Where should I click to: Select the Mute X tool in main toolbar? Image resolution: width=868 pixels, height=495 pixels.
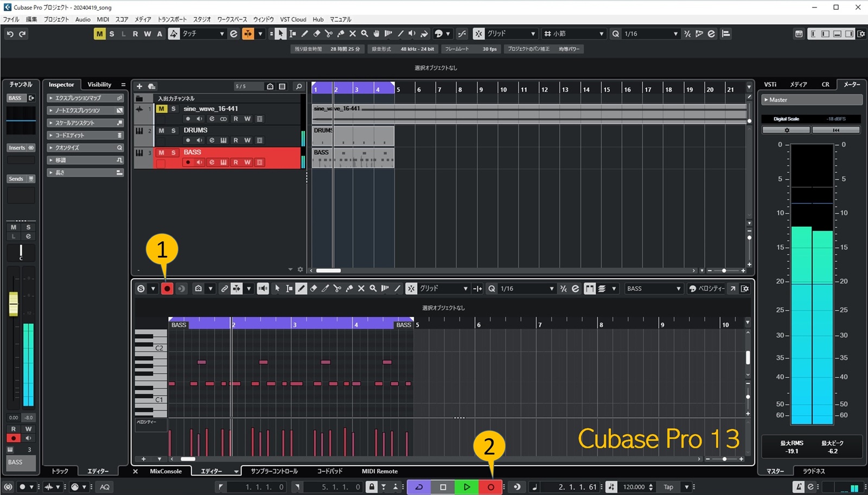[x=353, y=34]
